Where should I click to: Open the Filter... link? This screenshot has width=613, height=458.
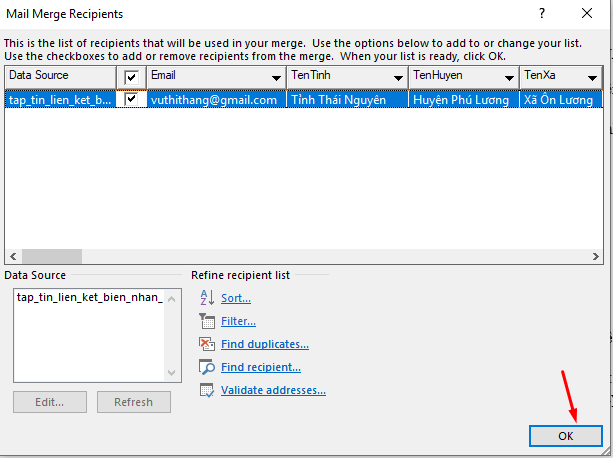tap(238, 321)
